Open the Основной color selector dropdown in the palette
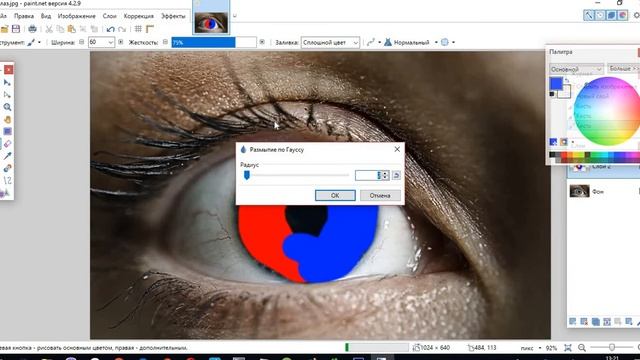The width and height of the screenshot is (640, 360). pos(576,69)
